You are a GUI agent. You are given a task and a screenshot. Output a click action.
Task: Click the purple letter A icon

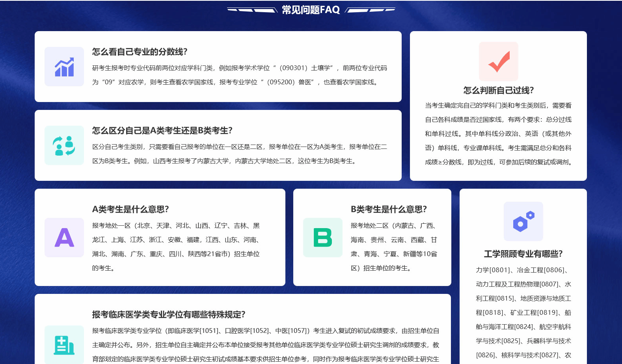coord(64,238)
